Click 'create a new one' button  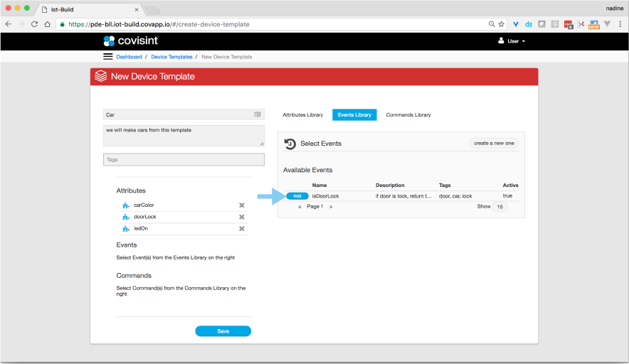click(x=495, y=143)
